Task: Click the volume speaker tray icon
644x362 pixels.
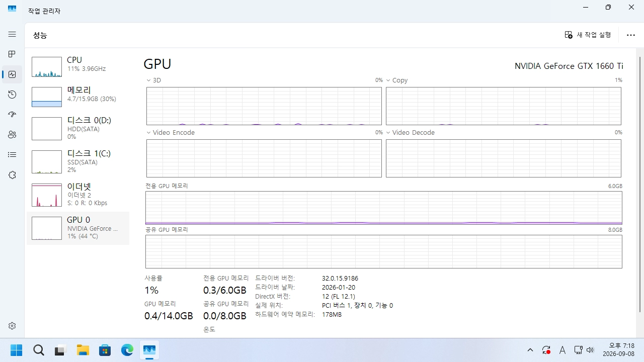Action: pos(590,350)
